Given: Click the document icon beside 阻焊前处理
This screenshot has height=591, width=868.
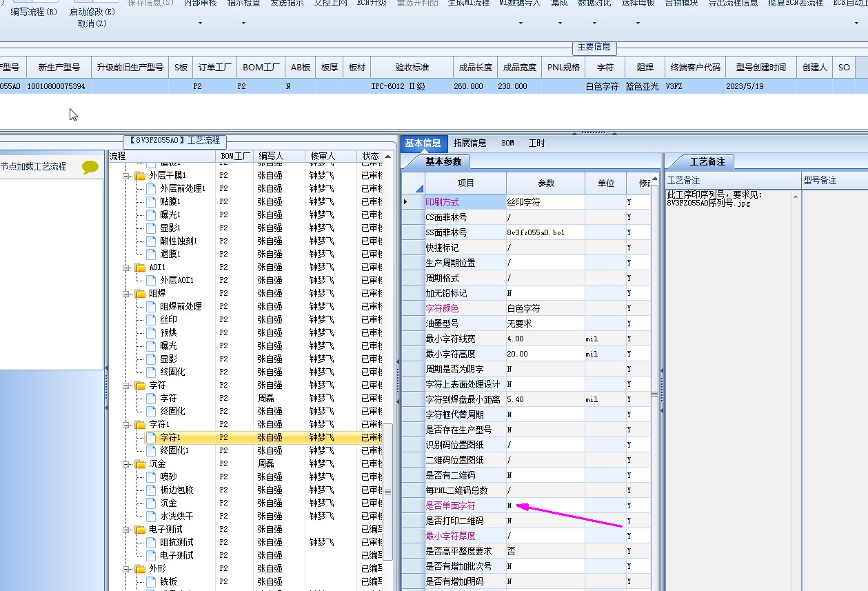Looking at the screenshot, I should [152, 307].
